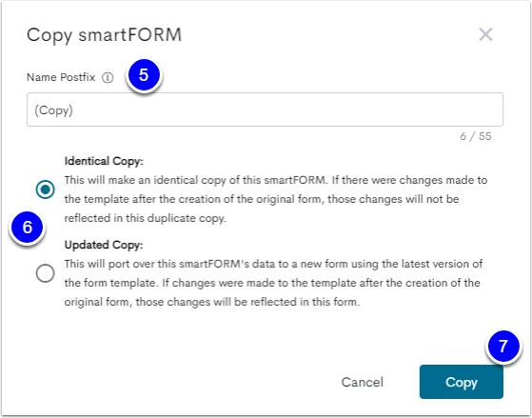Viewport: 532px width, 418px height.
Task: Click the blue step 6 marker
Action: tap(28, 227)
